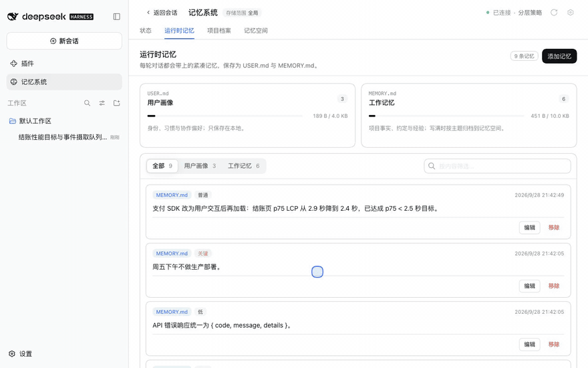Screen dimensions: 588x368
Task: Click the 用户画像 usage progress bar
Action: [225, 116]
